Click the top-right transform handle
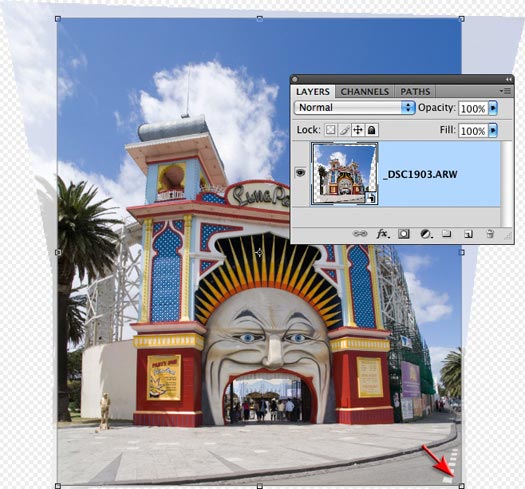This screenshot has height=489, width=525. pos(461,19)
